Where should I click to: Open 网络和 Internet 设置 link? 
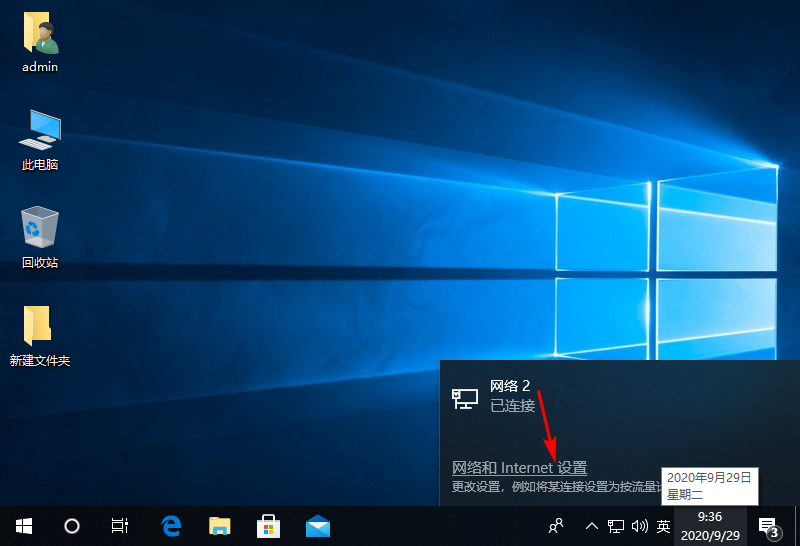tap(519, 468)
